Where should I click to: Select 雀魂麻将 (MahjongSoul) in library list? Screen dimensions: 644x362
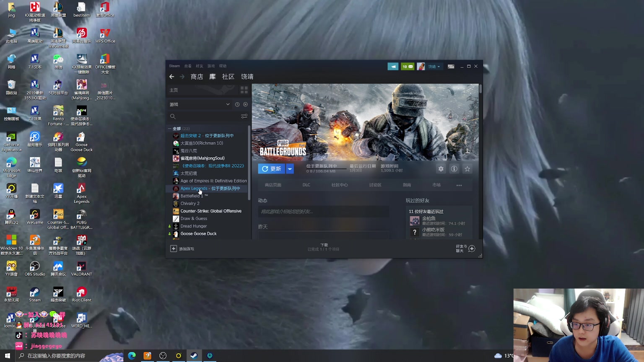click(203, 158)
